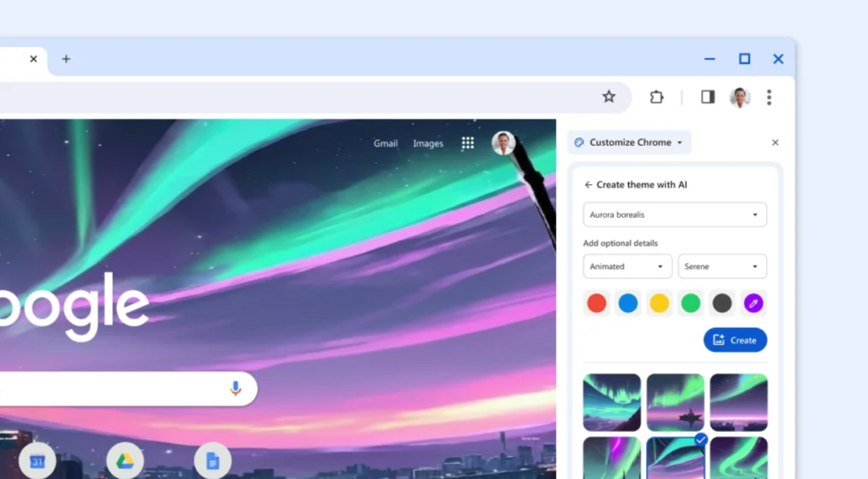Close the current browser tab
Viewport: 868px width, 479px height.
click(x=33, y=58)
